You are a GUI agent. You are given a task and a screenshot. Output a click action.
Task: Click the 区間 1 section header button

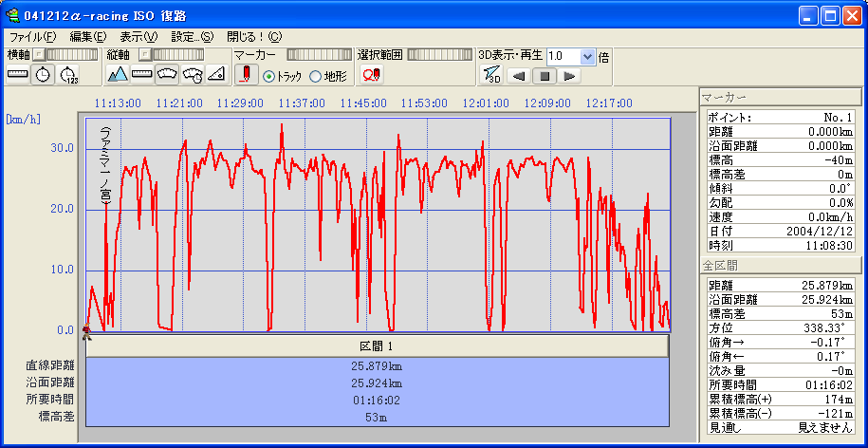pos(377,345)
